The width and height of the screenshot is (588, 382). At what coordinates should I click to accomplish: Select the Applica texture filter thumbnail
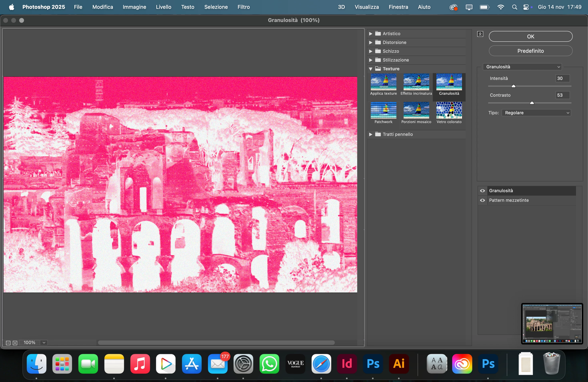point(383,82)
